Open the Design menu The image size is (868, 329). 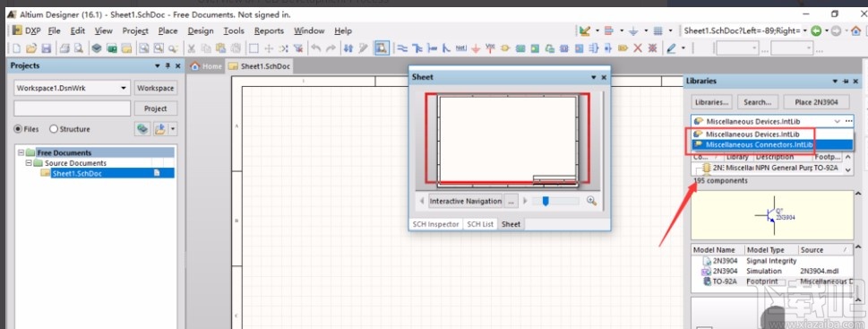(201, 30)
